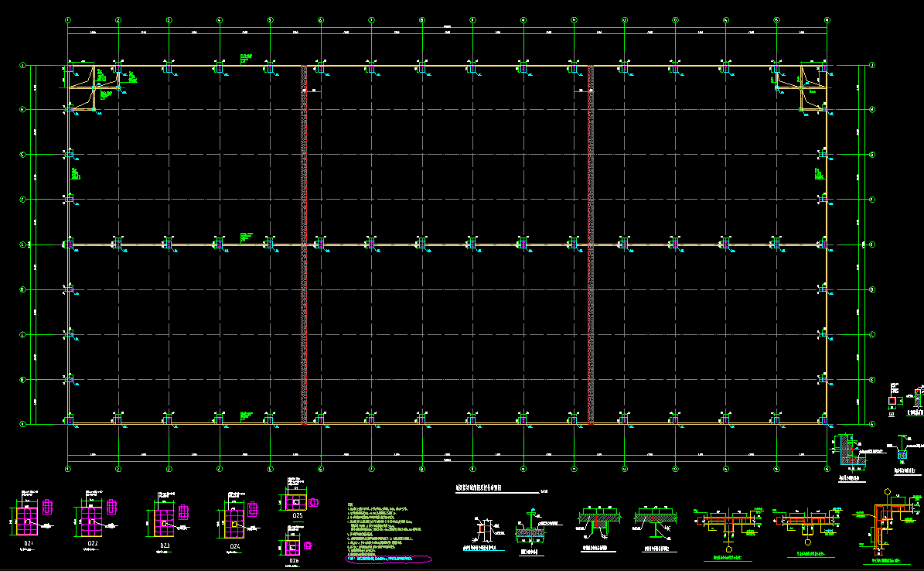Select the top-right corner bracing detail

tap(803, 85)
